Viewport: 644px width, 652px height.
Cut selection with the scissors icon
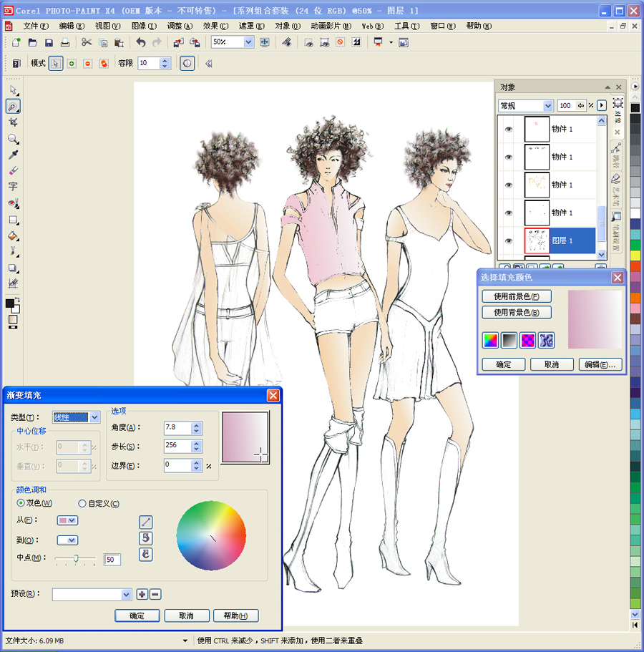point(87,42)
